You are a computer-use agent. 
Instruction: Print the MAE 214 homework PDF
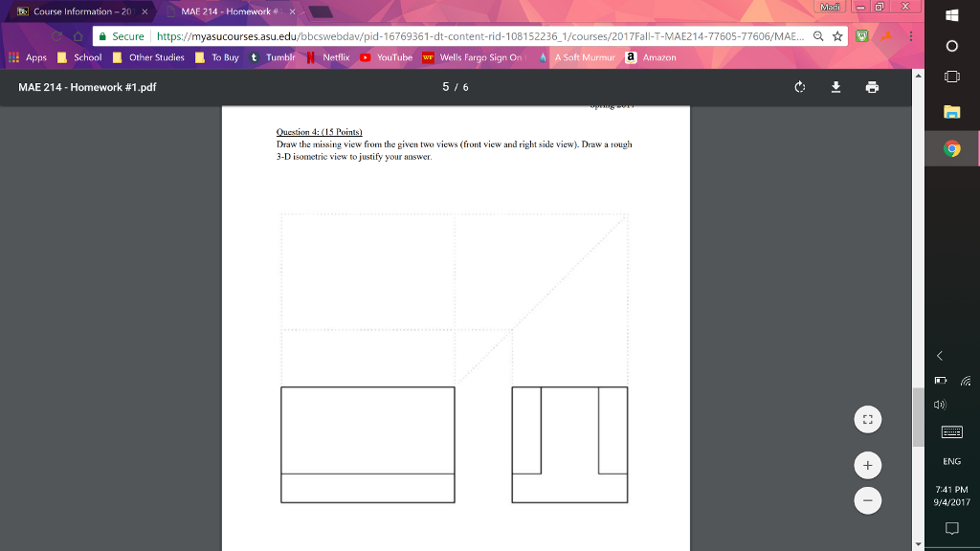(871, 86)
